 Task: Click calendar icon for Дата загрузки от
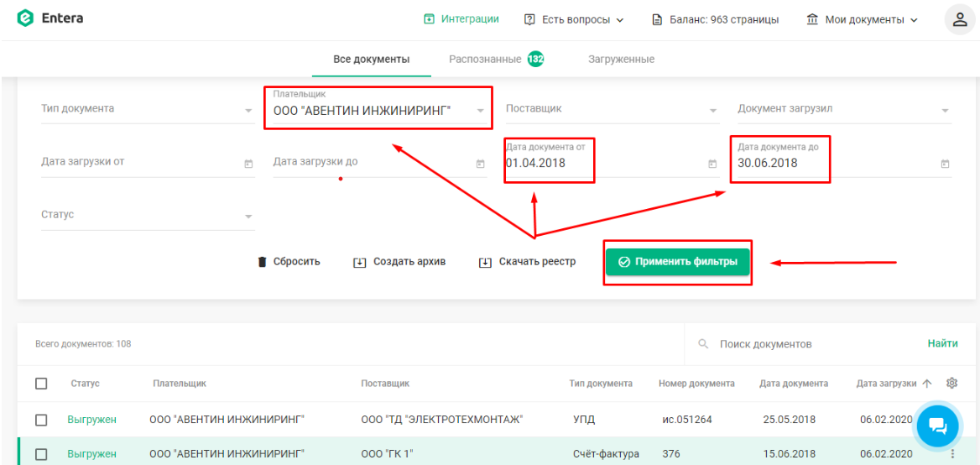(248, 164)
